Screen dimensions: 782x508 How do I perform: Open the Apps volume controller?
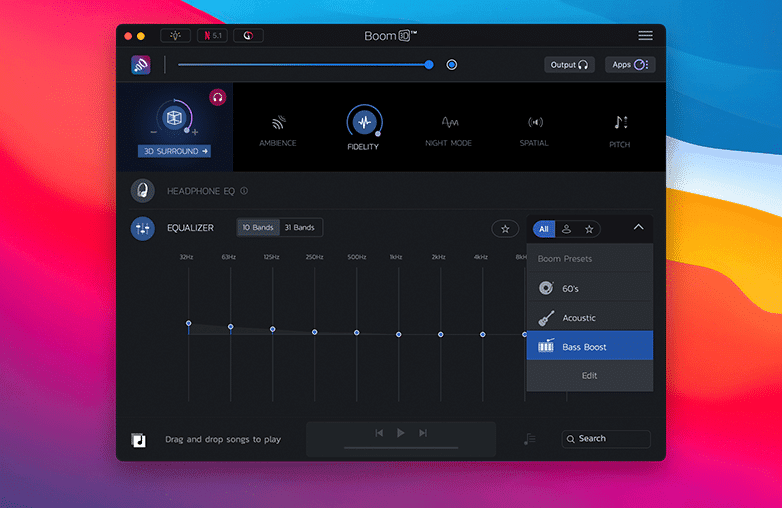(630, 65)
